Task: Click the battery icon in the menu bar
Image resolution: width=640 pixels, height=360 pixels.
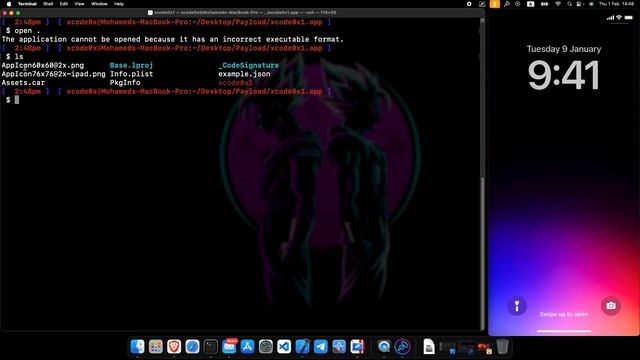Action: click(544, 4)
